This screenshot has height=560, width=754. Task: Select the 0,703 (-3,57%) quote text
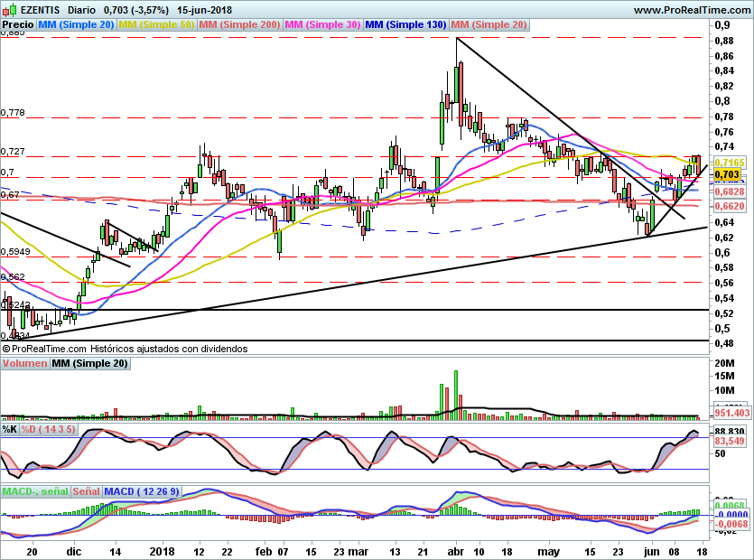[136, 10]
